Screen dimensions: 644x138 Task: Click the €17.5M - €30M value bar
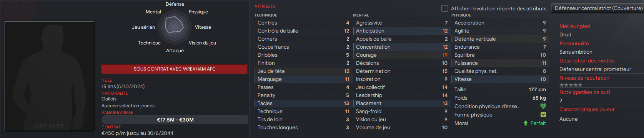(x=175, y=120)
